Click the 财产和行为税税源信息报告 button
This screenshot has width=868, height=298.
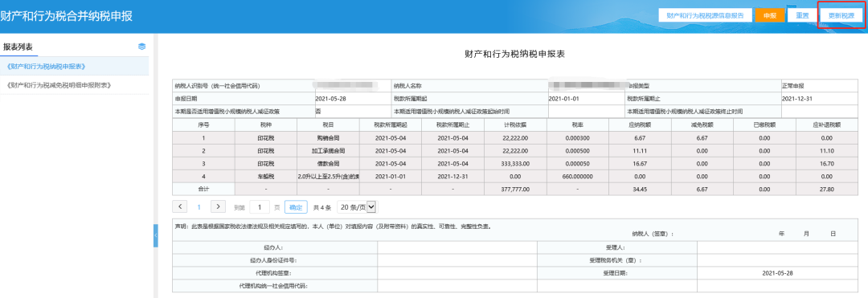(705, 15)
